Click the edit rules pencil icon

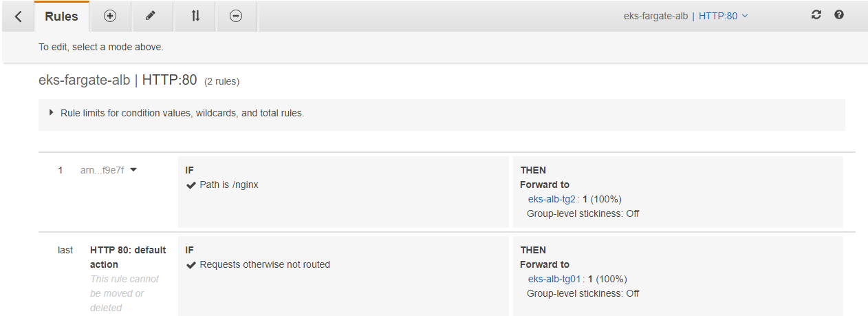pos(151,16)
